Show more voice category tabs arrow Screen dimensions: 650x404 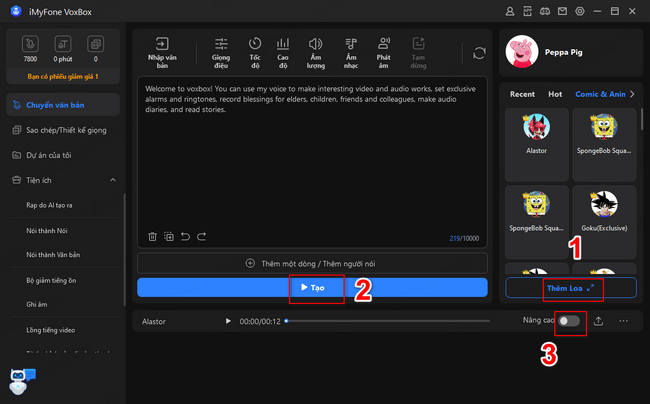click(x=632, y=94)
